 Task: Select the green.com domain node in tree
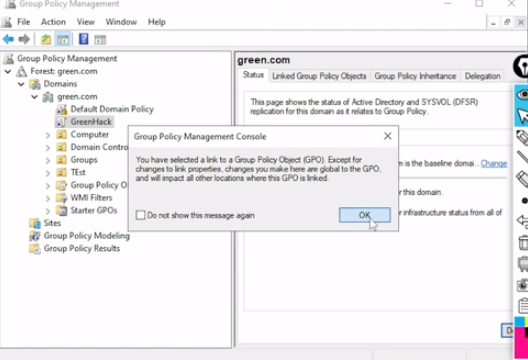click(77, 97)
